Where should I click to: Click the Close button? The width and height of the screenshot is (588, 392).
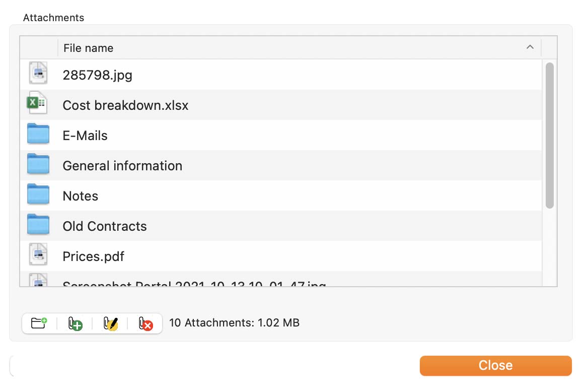(496, 365)
